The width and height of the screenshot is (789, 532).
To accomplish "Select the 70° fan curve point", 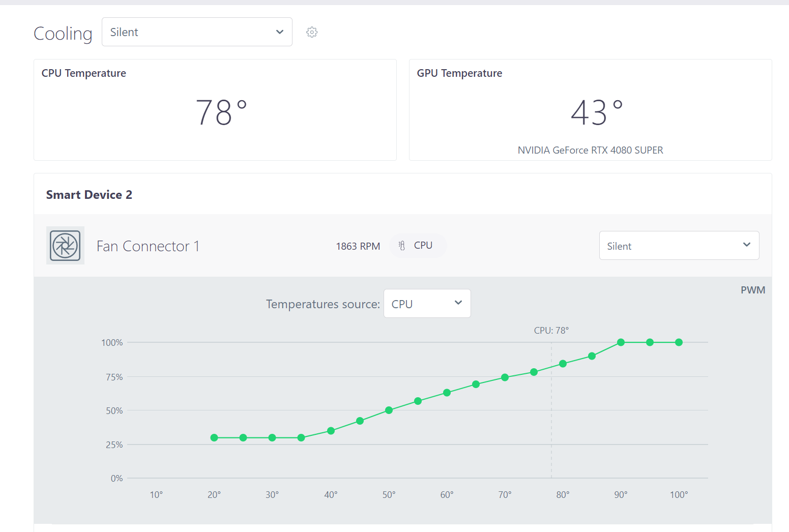I will point(505,377).
